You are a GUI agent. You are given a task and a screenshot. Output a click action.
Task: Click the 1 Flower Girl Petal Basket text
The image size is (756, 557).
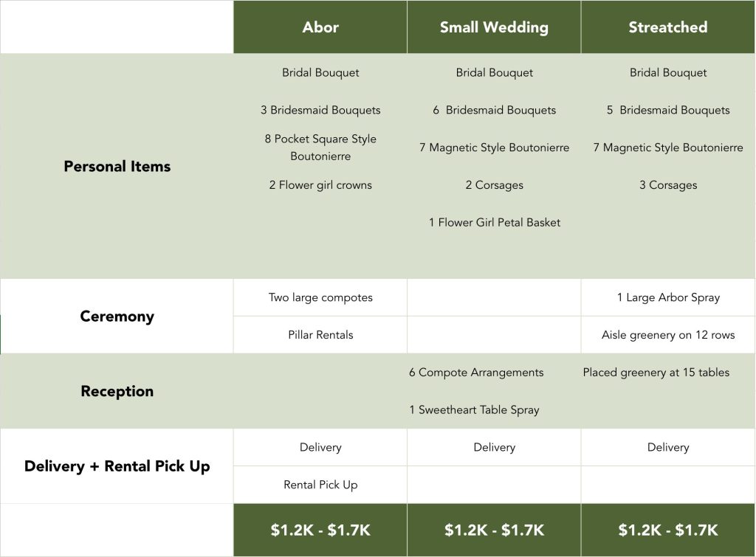tap(494, 223)
